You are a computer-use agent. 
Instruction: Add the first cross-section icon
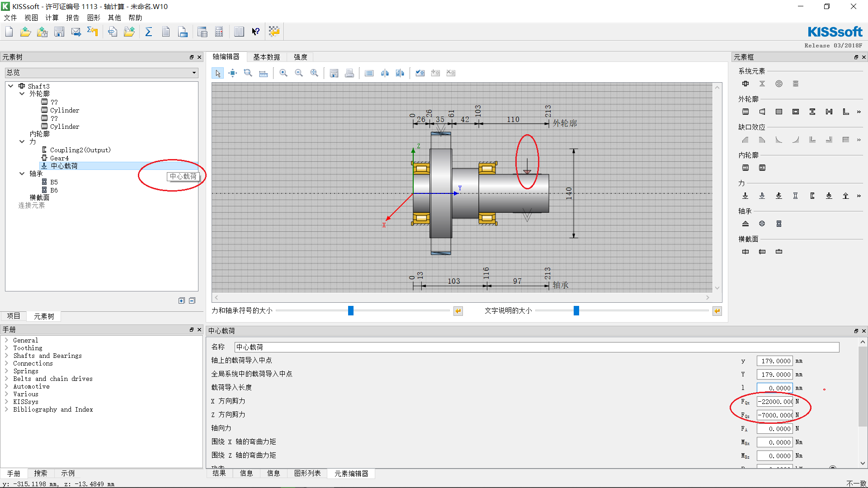(x=745, y=252)
